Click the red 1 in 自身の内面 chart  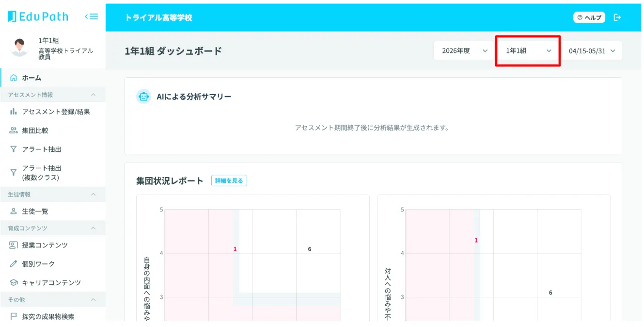tap(235, 249)
